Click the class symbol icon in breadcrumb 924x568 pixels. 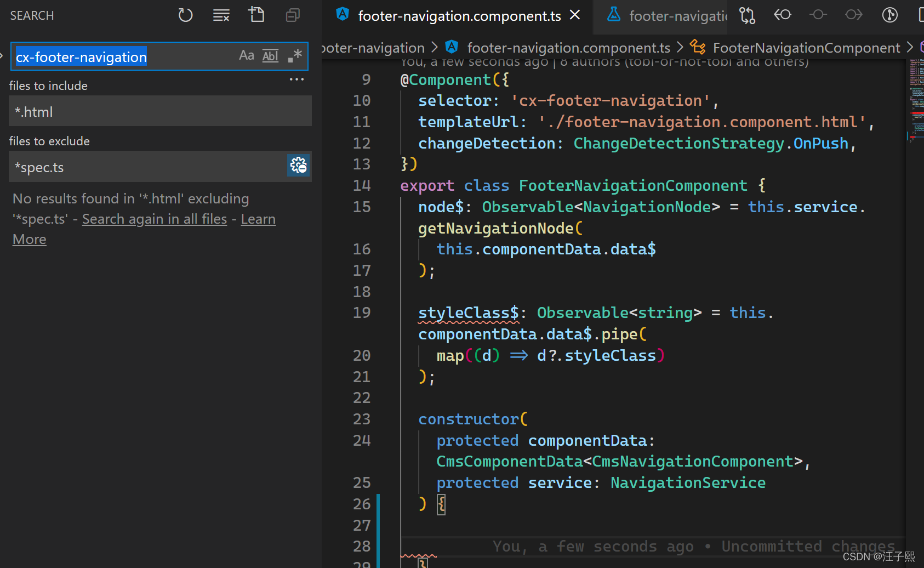(698, 47)
